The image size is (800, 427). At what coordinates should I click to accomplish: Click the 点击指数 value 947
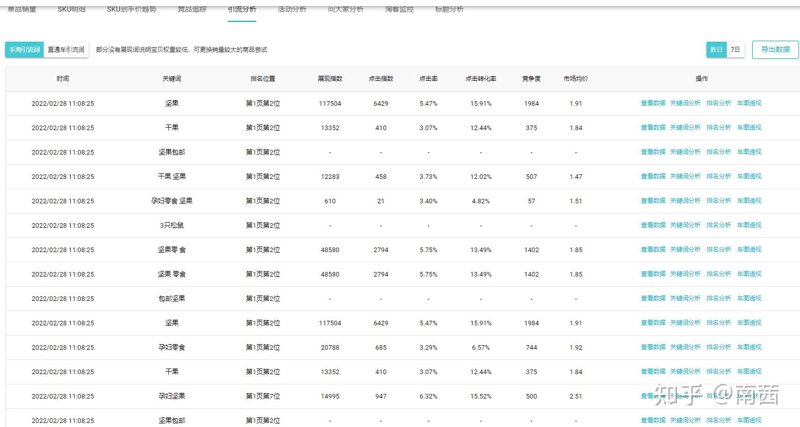381,396
